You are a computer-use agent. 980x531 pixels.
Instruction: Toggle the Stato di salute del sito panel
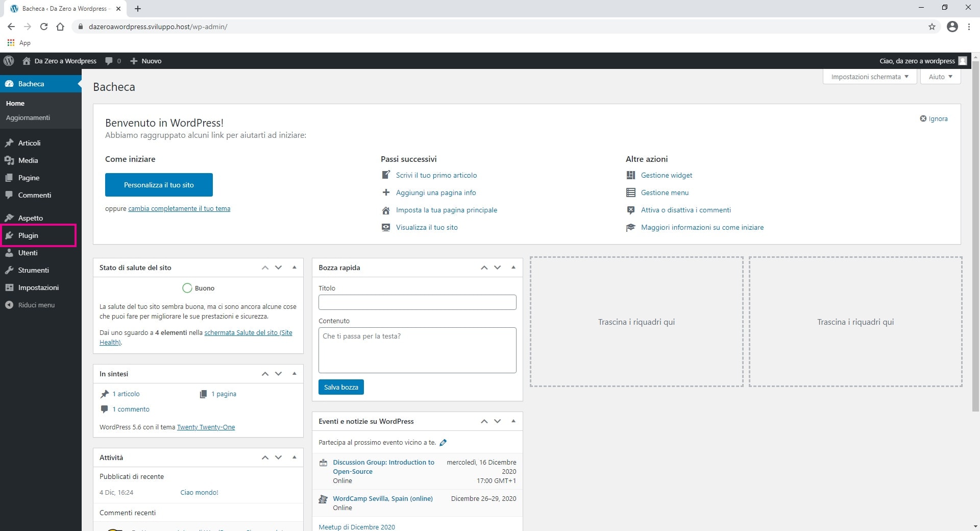(x=295, y=268)
